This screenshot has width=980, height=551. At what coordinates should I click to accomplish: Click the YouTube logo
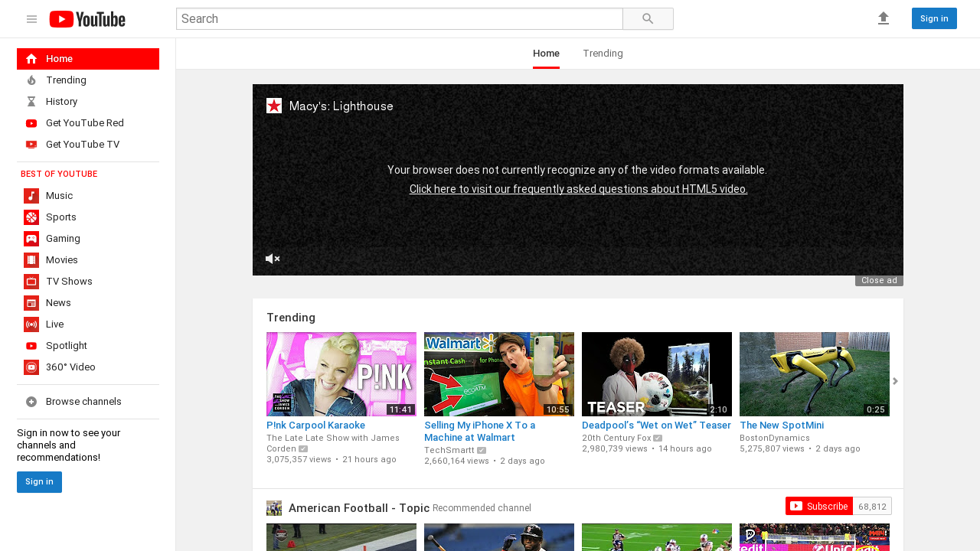[x=87, y=19]
